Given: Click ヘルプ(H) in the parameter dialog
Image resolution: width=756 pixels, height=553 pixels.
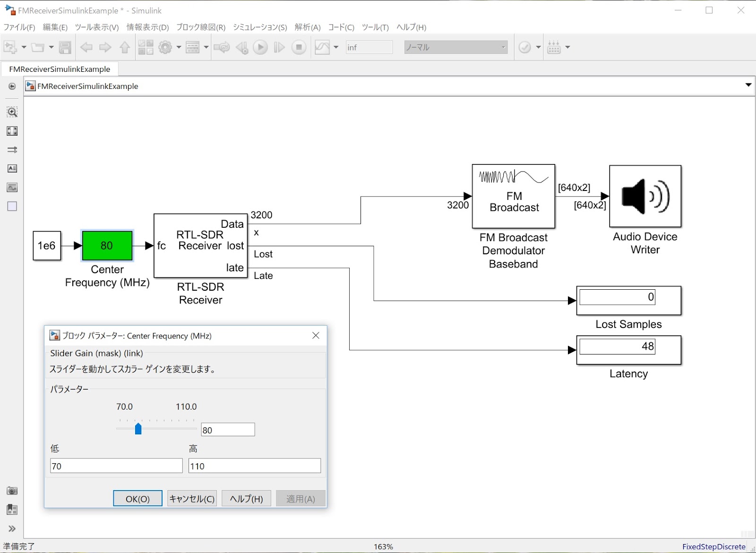Looking at the screenshot, I should [x=246, y=498].
